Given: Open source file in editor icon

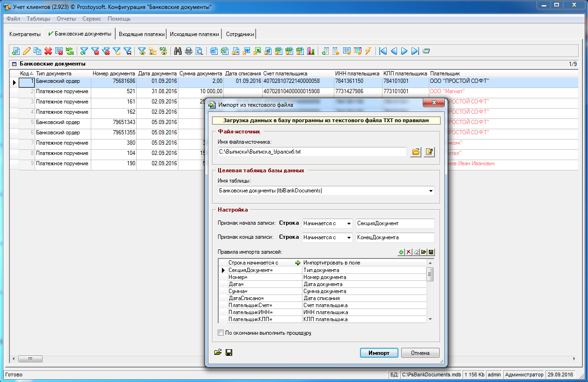Looking at the screenshot, I should click(429, 152).
